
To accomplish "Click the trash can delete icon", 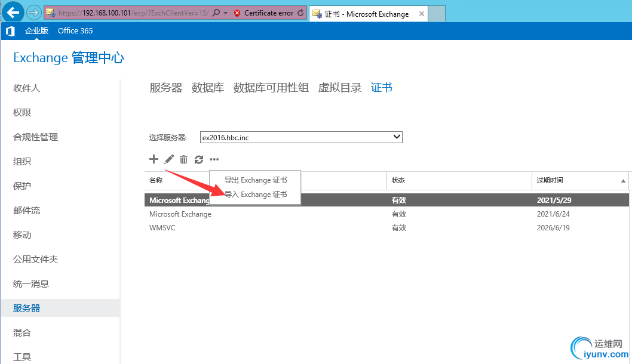I will 184,159.
